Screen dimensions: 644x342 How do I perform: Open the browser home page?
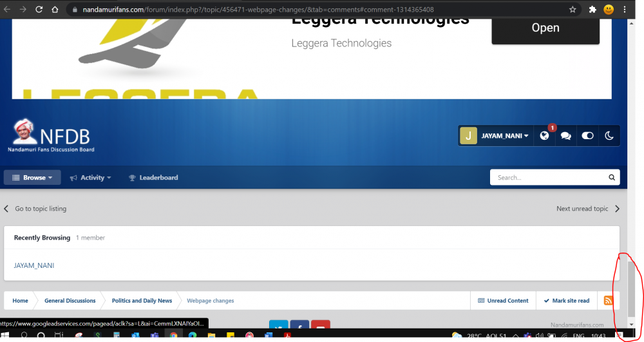click(55, 10)
